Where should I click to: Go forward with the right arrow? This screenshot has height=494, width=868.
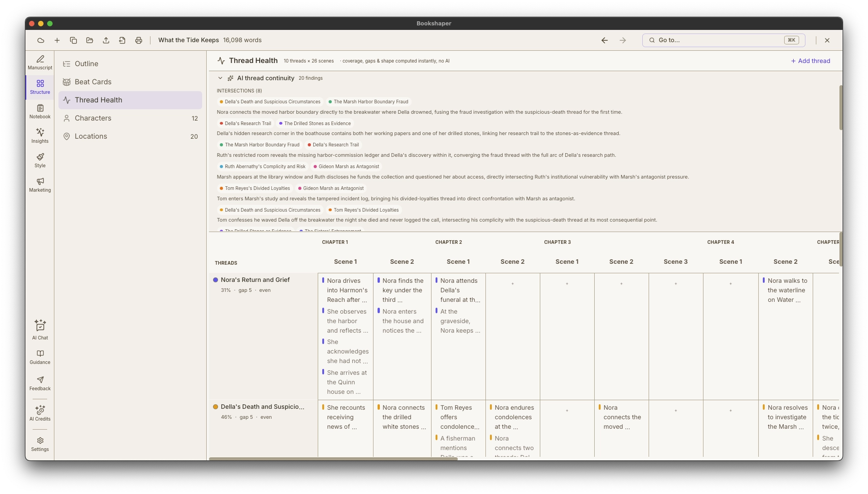pyautogui.click(x=623, y=40)
